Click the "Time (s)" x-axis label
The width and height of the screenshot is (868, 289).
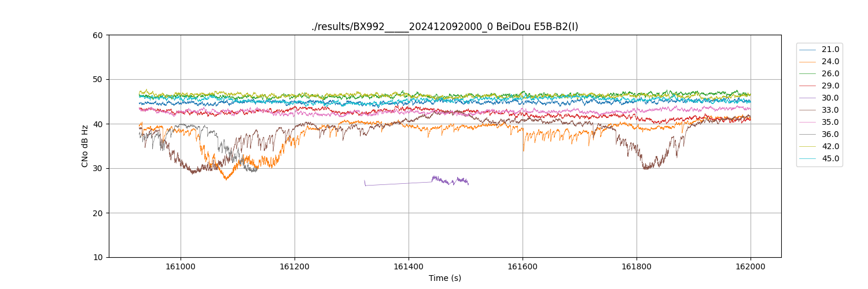coord(444,278)
